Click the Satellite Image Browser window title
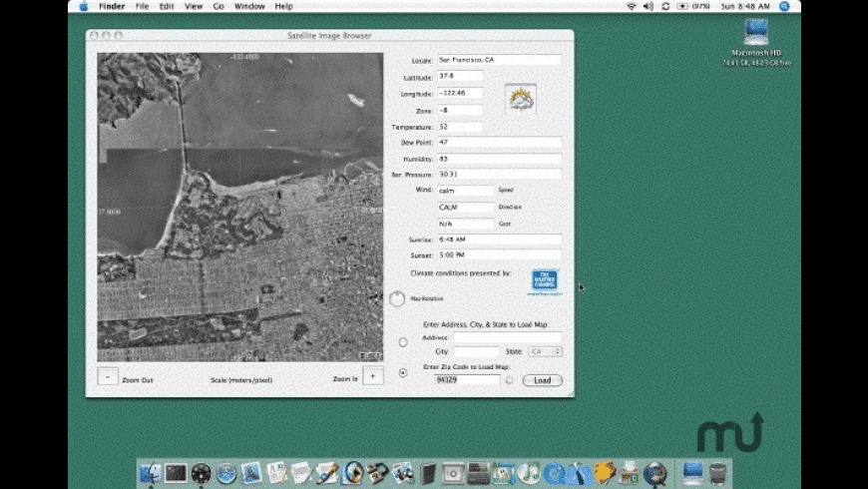 329,36
